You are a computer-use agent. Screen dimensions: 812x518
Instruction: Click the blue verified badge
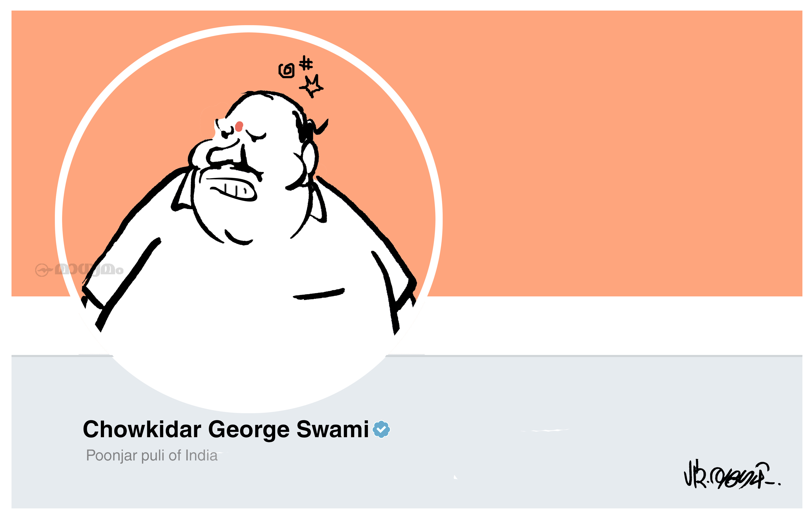click(x=381, y=429)
